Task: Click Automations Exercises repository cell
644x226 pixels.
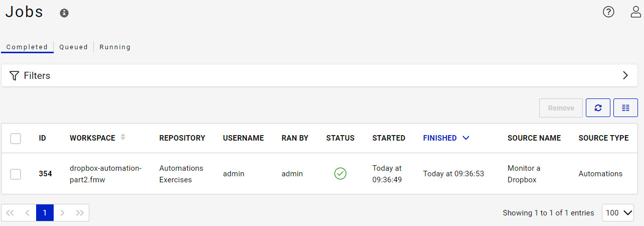Action: coord(181,174)
